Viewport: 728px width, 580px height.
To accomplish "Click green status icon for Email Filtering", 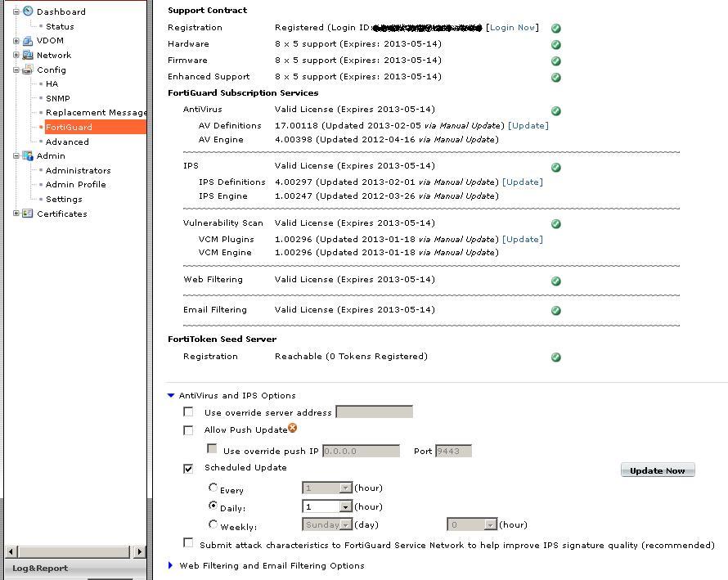I will (555, 311).
